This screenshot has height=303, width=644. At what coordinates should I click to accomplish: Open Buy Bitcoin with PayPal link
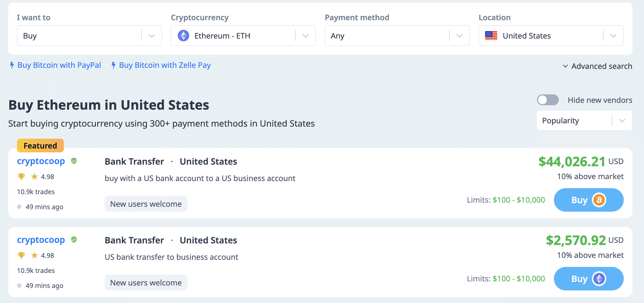click(x=59, y=65)
